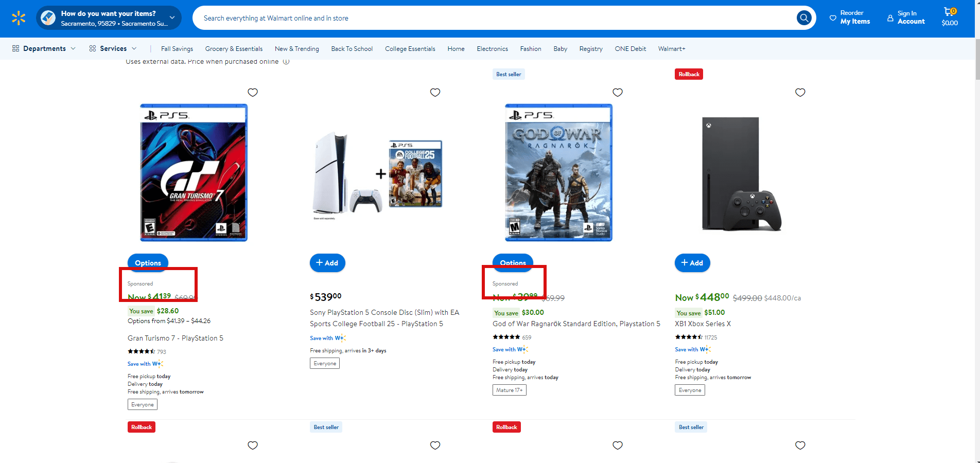This screenshot has height=463, width=980.
Task: Open Walmart+ link
Action: coord(672,49)
